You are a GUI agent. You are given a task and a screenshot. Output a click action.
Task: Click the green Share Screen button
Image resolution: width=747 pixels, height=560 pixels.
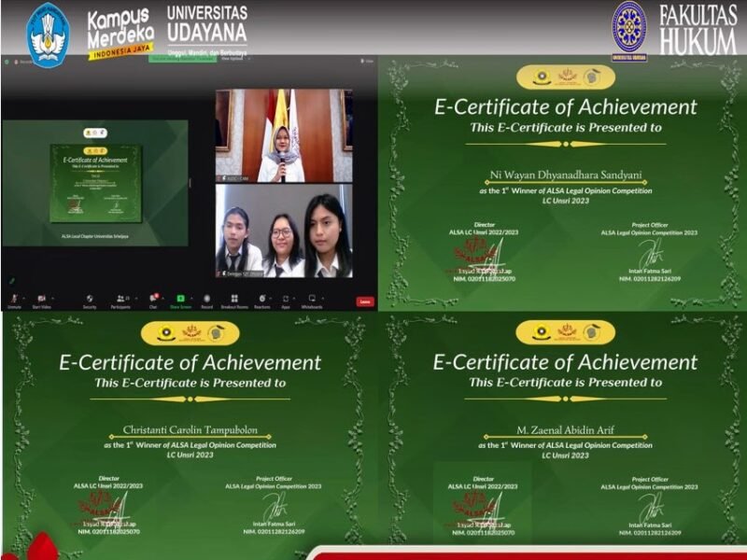point(180,300)
